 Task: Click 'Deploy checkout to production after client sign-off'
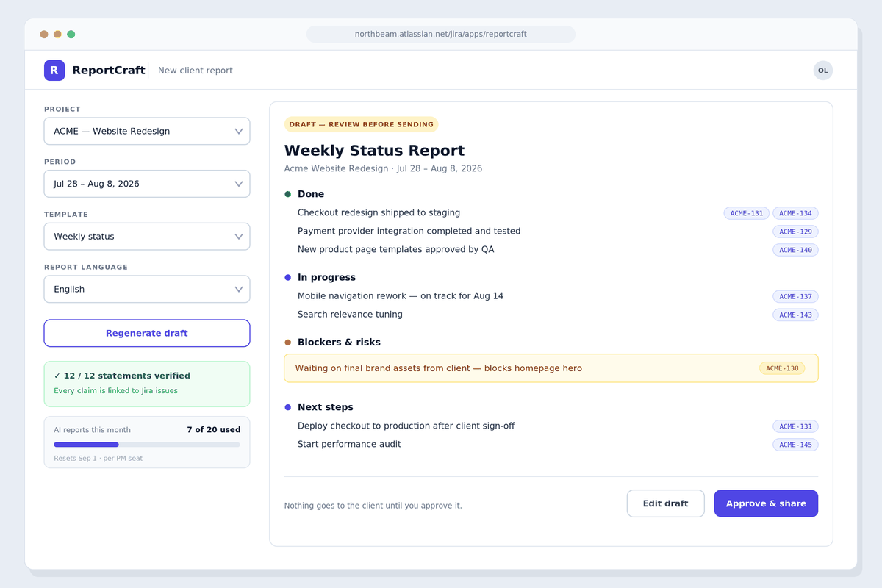click(x=406, y=426)
